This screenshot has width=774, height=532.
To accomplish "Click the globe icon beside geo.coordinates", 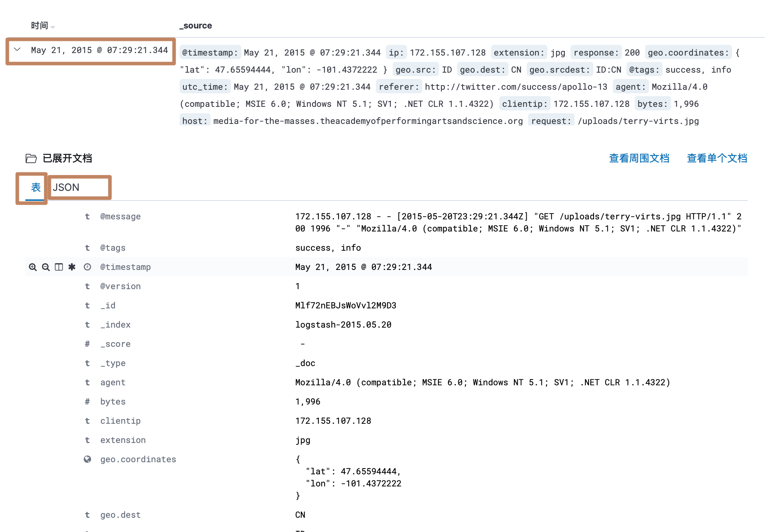I will click(x=87, y=459).
